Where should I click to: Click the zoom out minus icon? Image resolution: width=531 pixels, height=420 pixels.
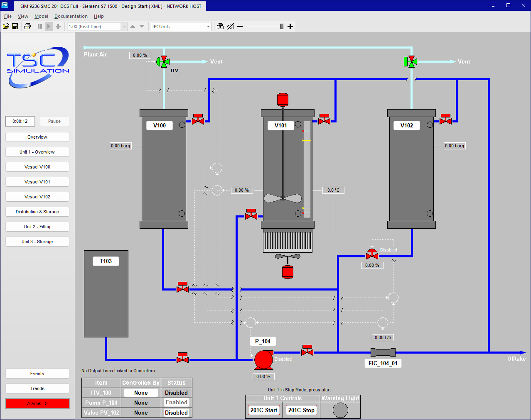coord(240,26)
